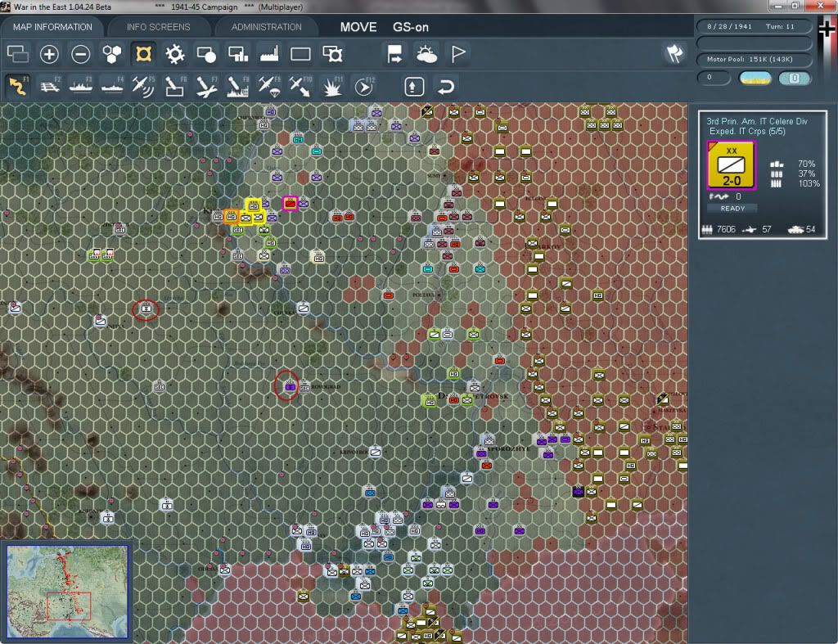Select the F10 Air transfer mode
The height and width of the screenshot is (644, 838).
(x=300, y=86)
